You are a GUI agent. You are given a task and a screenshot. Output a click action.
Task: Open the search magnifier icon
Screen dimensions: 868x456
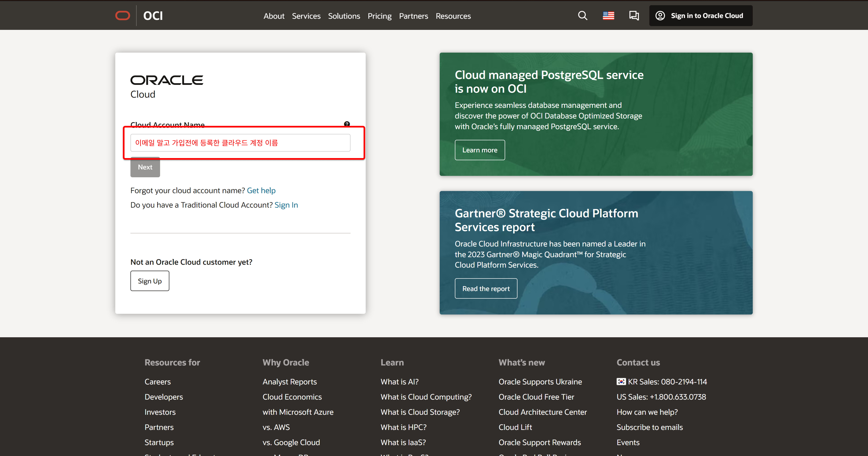pos(583,16)
